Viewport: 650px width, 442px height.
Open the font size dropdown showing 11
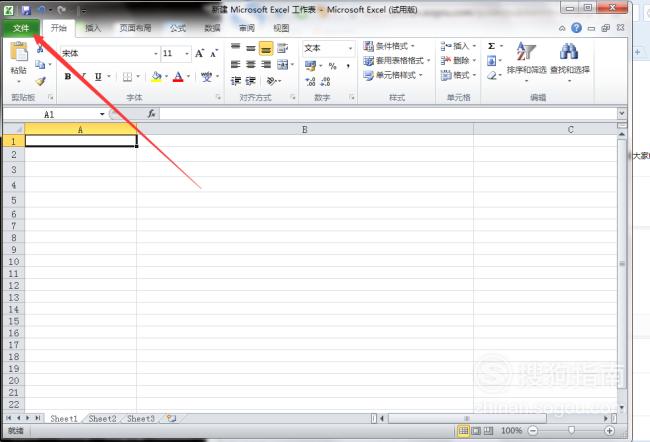pyautogui.click(x=187, y=53)
